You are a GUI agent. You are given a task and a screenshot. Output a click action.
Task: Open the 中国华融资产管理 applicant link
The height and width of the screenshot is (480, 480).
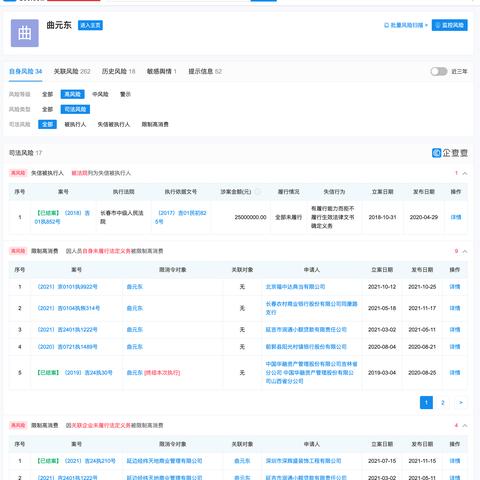tap(311, 372)
